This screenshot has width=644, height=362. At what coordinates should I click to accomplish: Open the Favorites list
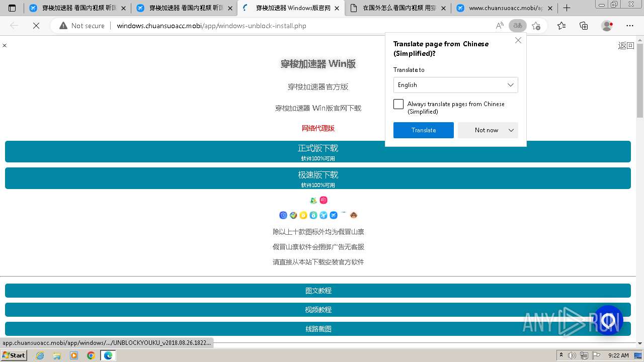561,26
